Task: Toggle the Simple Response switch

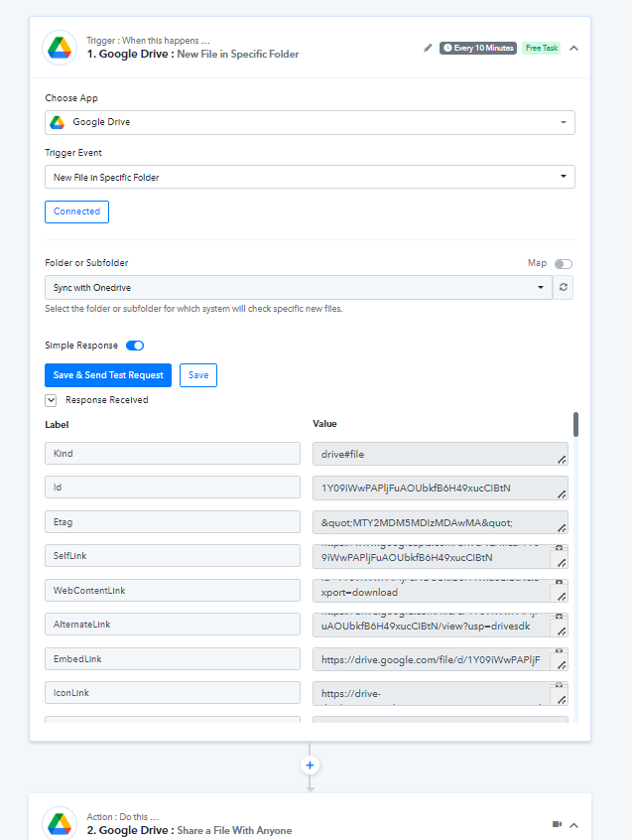Action: pos(135,346)
